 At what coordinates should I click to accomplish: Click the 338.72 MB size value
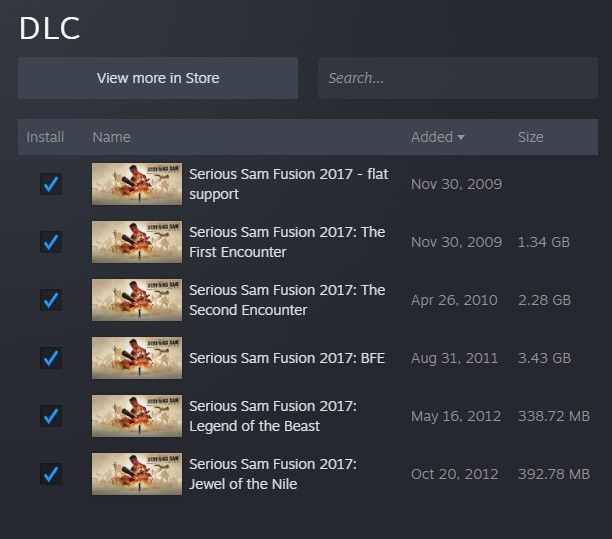(x=554, y=416)
